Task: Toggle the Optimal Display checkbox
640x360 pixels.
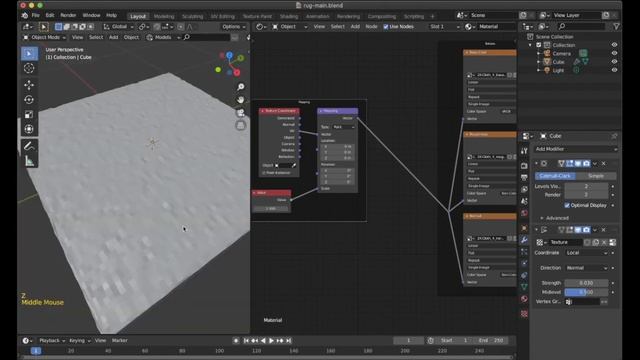Action: pyautogui.click(x=567, y=205)
